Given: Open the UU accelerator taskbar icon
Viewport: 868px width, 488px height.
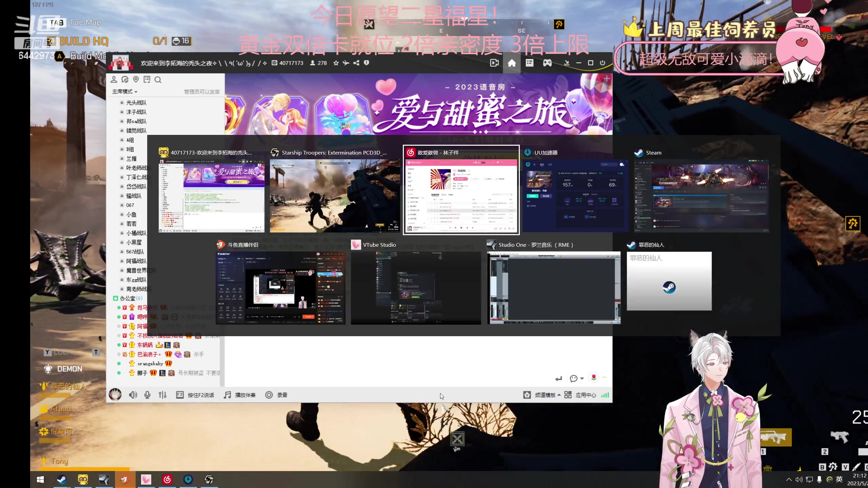Looking at the screenshot, I should pyautogui.click(x=188, y=480).
